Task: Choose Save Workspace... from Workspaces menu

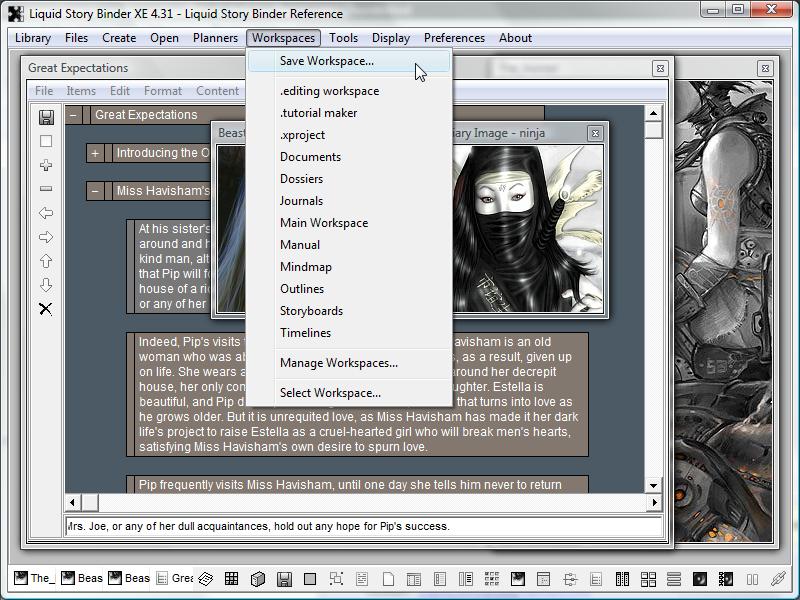Action: [326, 61]
